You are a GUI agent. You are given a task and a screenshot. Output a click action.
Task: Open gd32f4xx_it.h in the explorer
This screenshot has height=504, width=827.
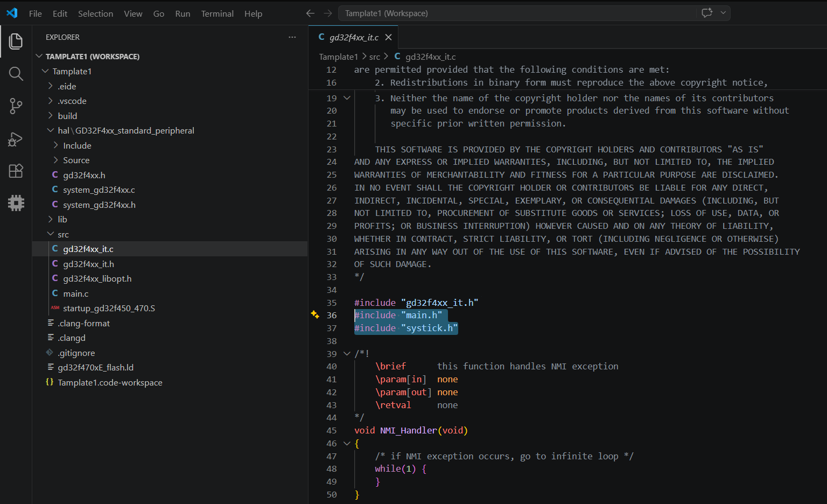(88, 264)
